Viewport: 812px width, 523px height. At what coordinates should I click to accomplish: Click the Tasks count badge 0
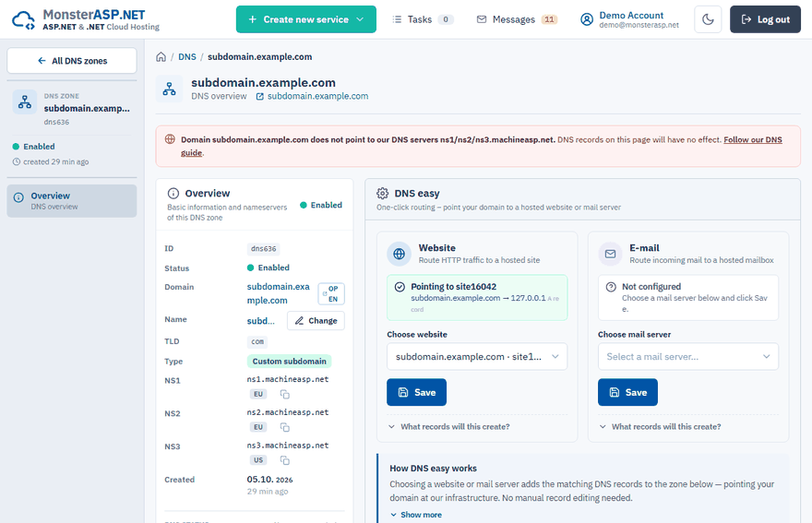click(446, 19)
